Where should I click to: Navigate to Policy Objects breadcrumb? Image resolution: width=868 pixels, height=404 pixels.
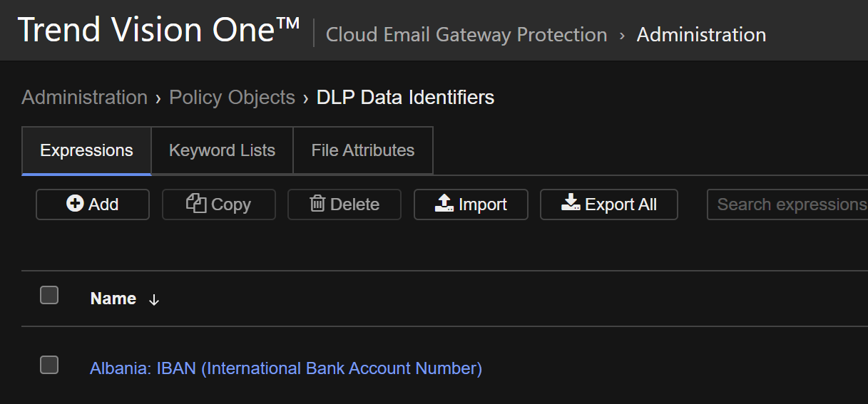click(232, 97)
